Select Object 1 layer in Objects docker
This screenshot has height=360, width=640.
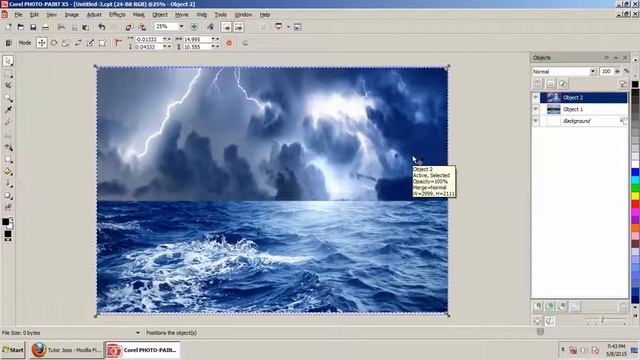coord(584,109)
